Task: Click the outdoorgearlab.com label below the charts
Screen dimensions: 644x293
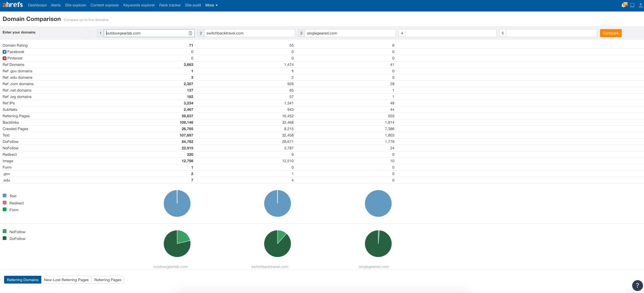Action: (171, 267)
